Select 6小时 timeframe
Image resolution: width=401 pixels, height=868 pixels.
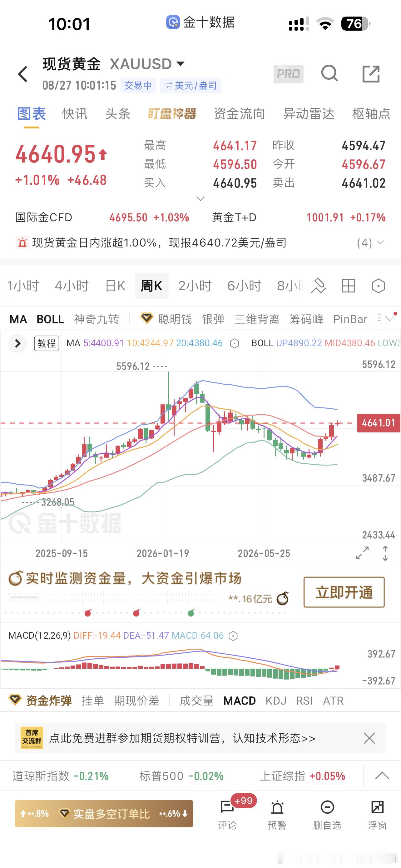(x=245, y=286)
